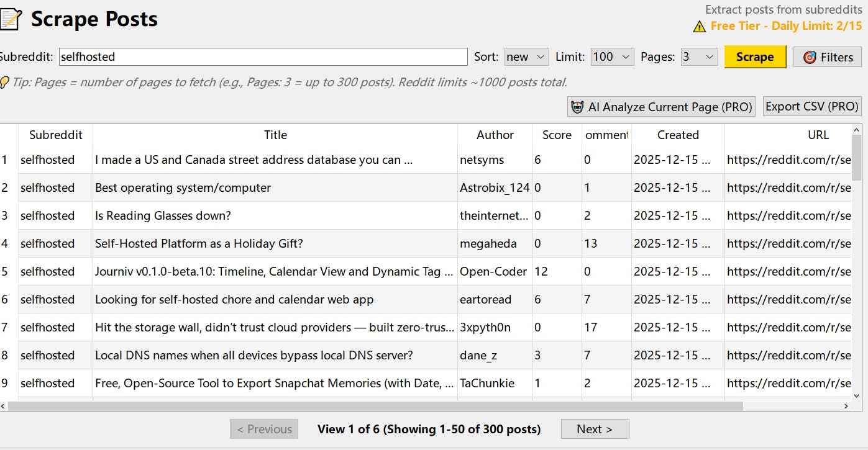Select the Journiv v0.1.0-beta.10 post title

click(274, 271)
